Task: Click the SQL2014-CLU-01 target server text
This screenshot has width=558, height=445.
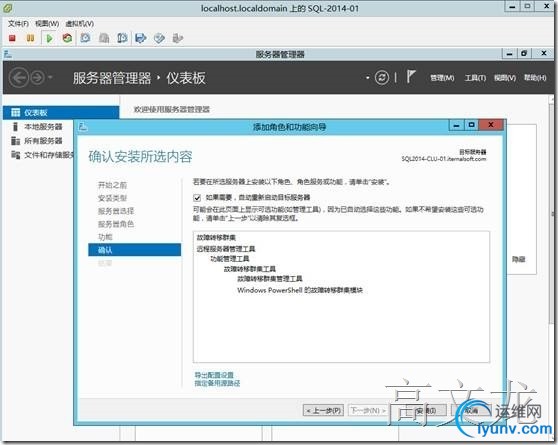Action: pos(443,159)
